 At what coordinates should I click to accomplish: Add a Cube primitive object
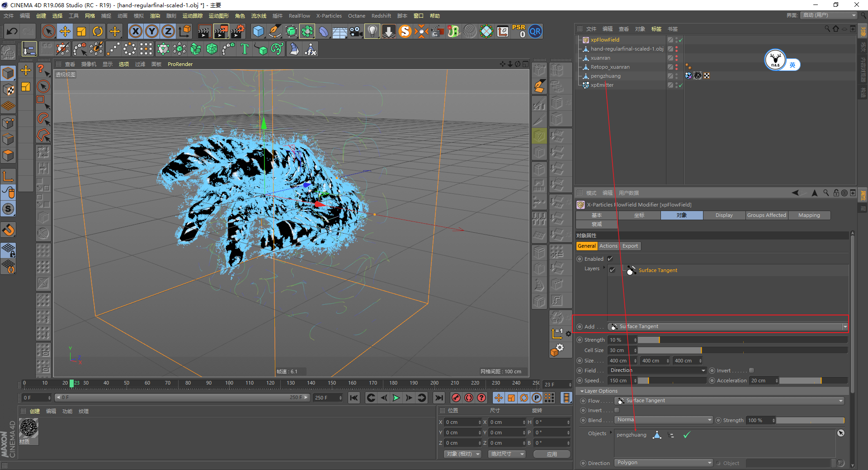[x=258, y=31]
